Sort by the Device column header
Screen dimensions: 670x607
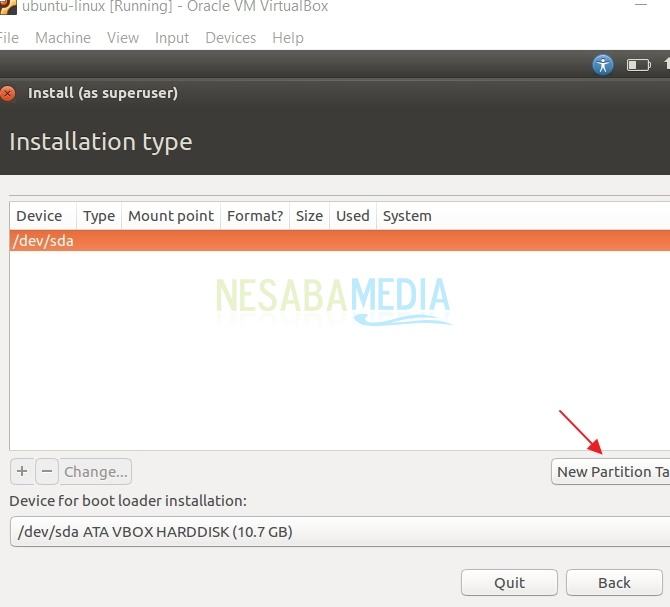(43, 216)
